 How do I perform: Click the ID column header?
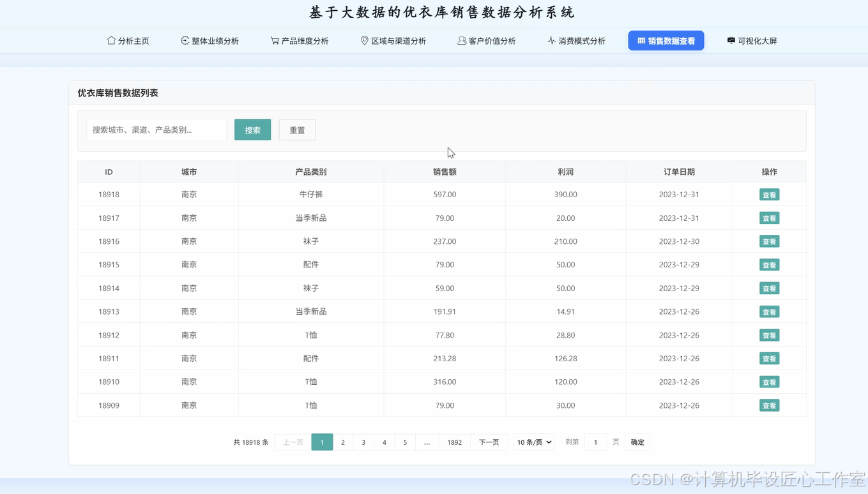click(109, 172)
